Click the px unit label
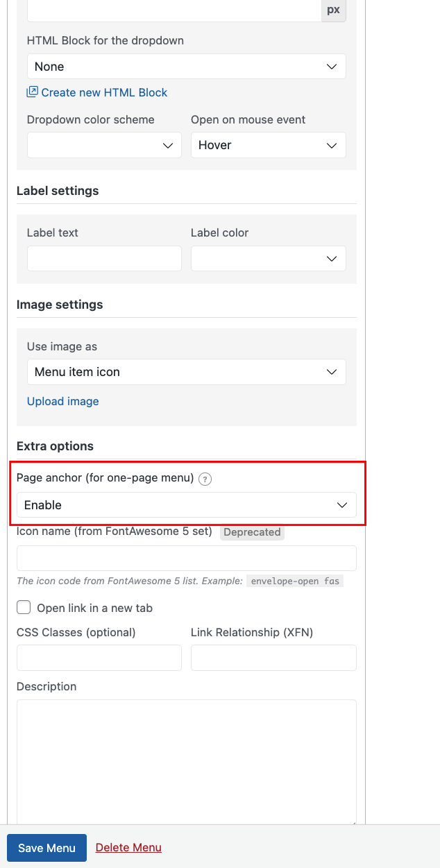This screenshot has width=440, height=868. [333, 10]
